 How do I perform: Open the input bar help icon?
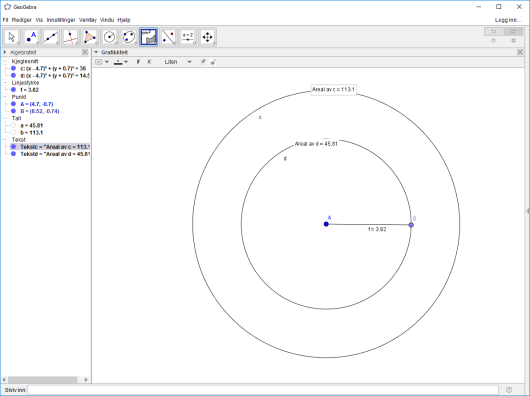pos(509,390)
